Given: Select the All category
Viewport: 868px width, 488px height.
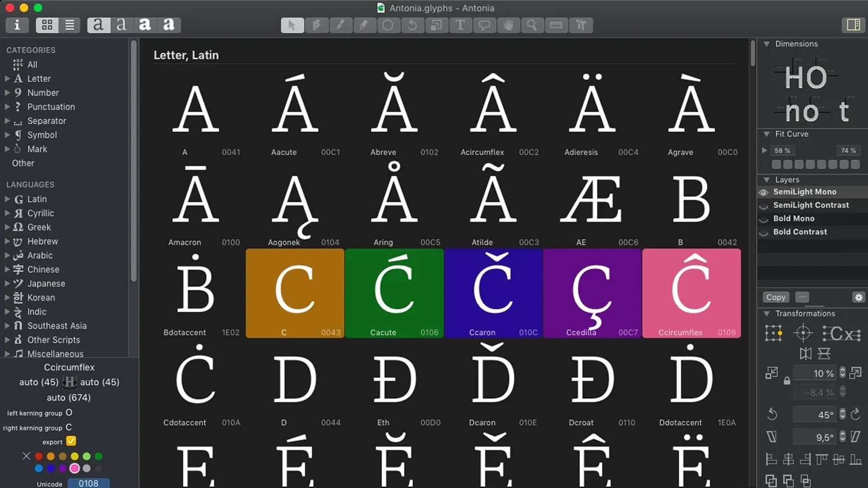Looking at the screenshot, I should [x=32, y=64].
